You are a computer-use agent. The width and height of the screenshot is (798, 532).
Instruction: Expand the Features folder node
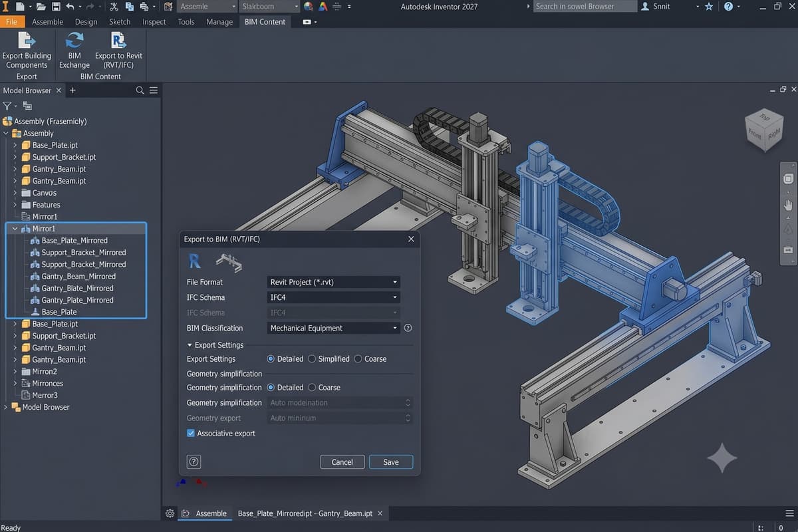pos(15,205)
